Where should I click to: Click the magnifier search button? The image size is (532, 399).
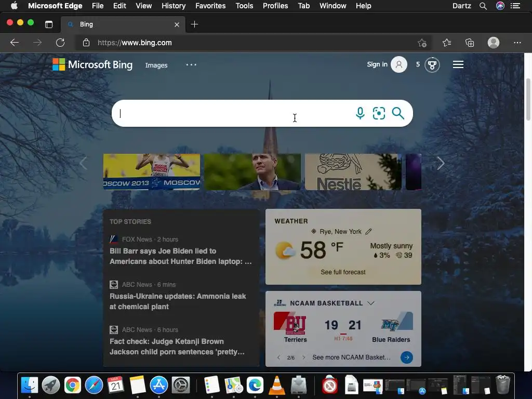pyautogui.click(x=398, y=113)
